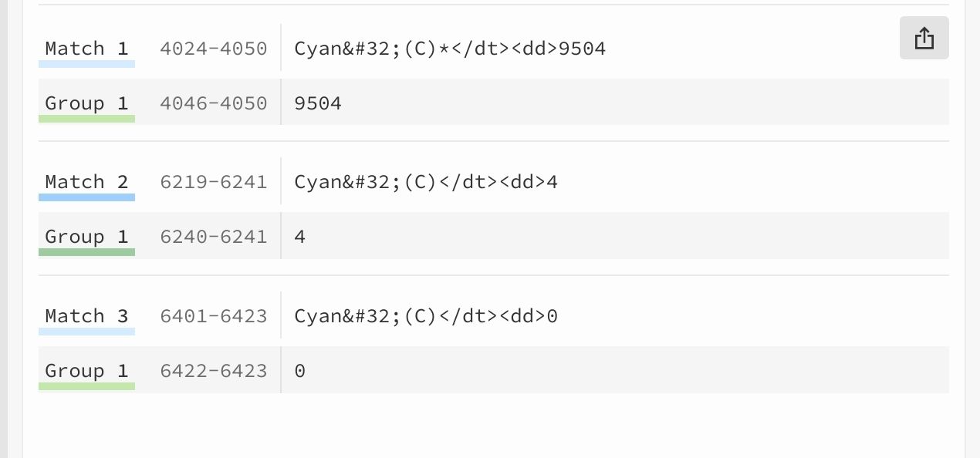980x458 pixels.
Task: Click the group value 0
Action: [300, 371]
